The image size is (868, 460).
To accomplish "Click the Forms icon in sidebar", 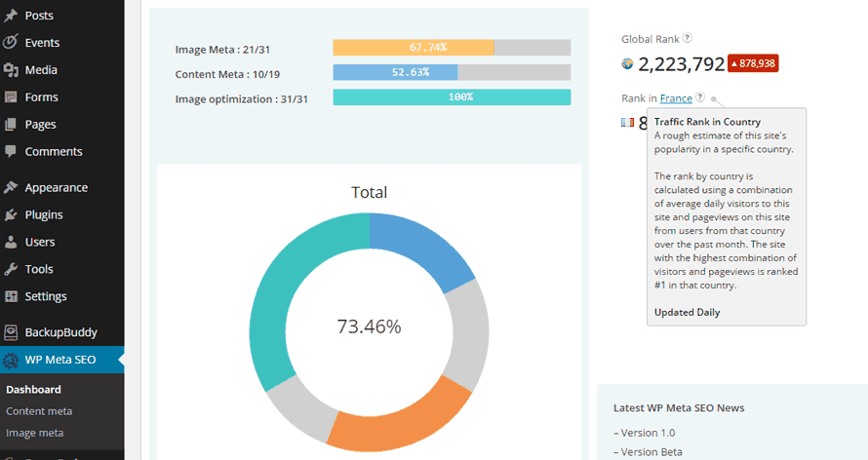I will point(11,97).
